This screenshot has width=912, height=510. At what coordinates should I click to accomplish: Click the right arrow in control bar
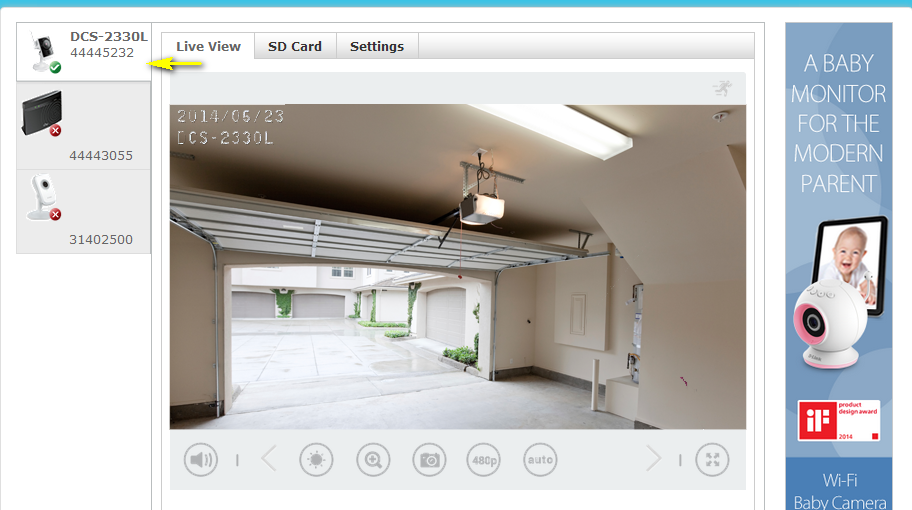point(654,460)
